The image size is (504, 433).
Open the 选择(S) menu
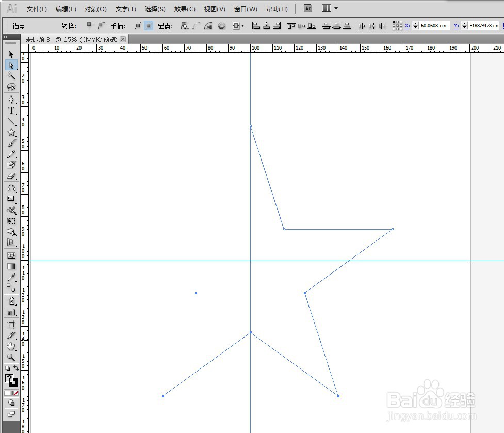[155, 9]
